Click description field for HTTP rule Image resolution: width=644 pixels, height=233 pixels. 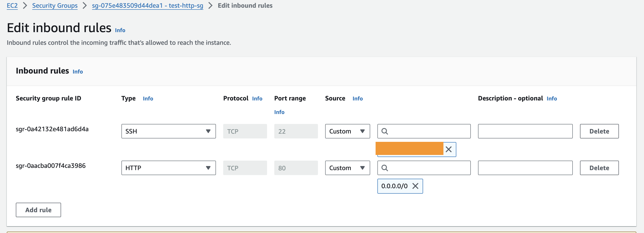tap(525, 168)
